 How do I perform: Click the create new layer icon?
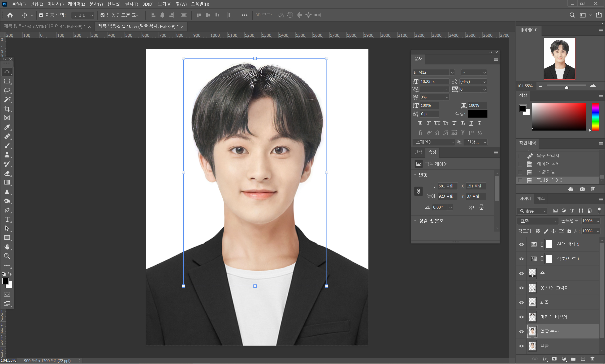tap(583, 359)
